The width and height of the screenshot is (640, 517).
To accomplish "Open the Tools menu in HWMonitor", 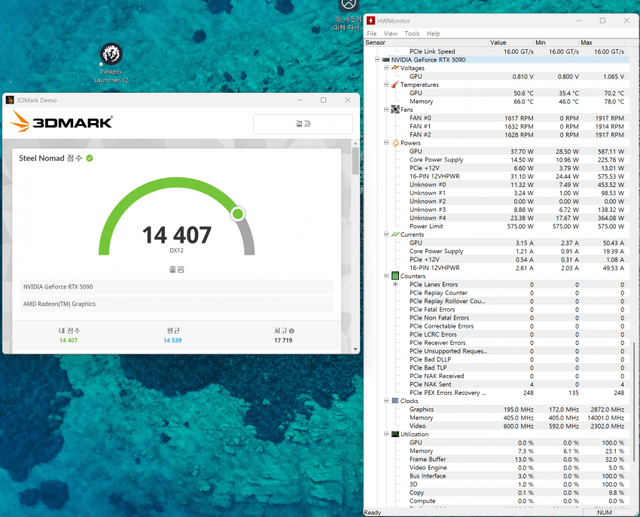I will pos(412,33).
